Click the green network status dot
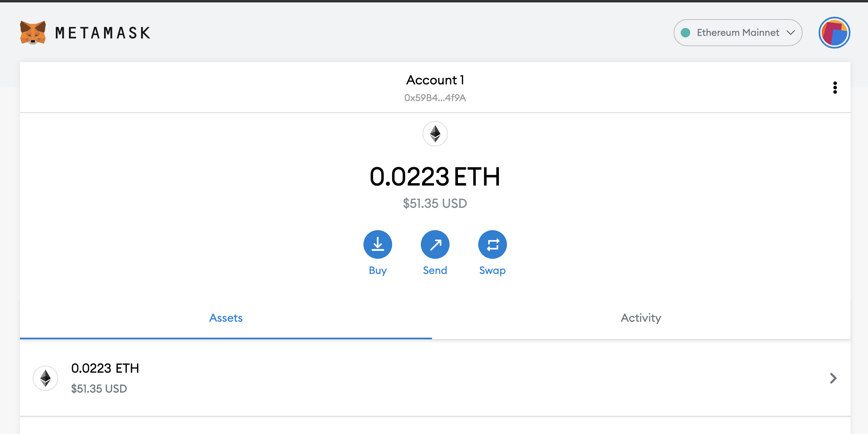This screenshot has width=868, height=434. click(x=685, y=33)
